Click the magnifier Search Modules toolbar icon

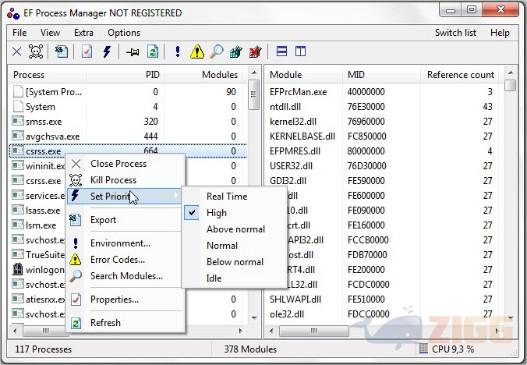(216, 52)
